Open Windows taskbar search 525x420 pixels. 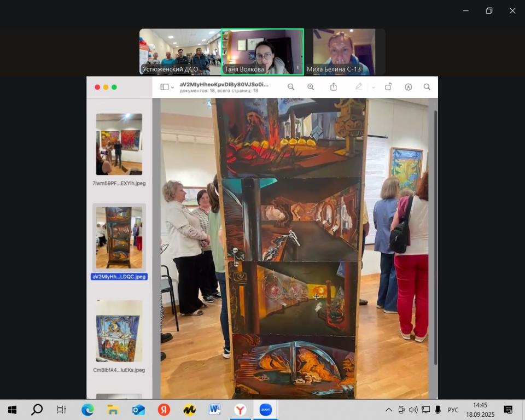pos(37,410)
